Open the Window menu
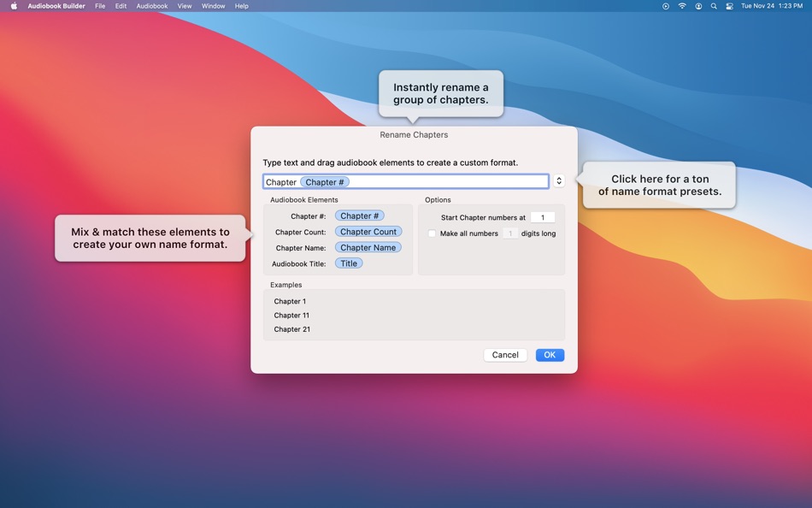 tap(213, 6)
